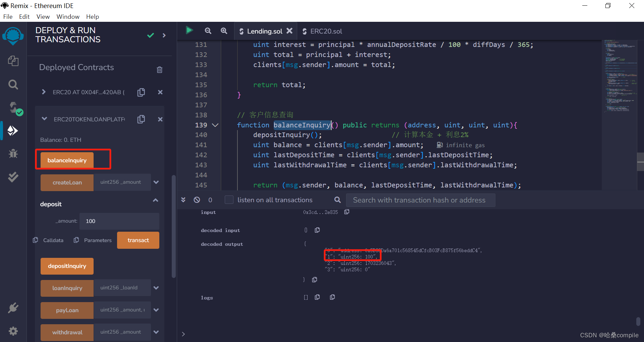Open the Deploy & run transactions sidebar icon
644x342 pixels.
click(13, 130)
